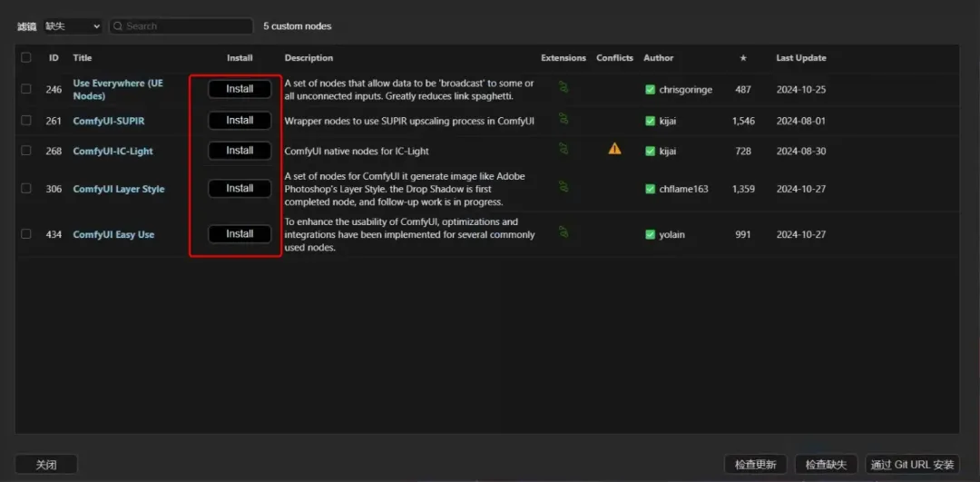Click the search magnifier icon
This screenshot has height=482, width=980.
[x=117, y=26]
